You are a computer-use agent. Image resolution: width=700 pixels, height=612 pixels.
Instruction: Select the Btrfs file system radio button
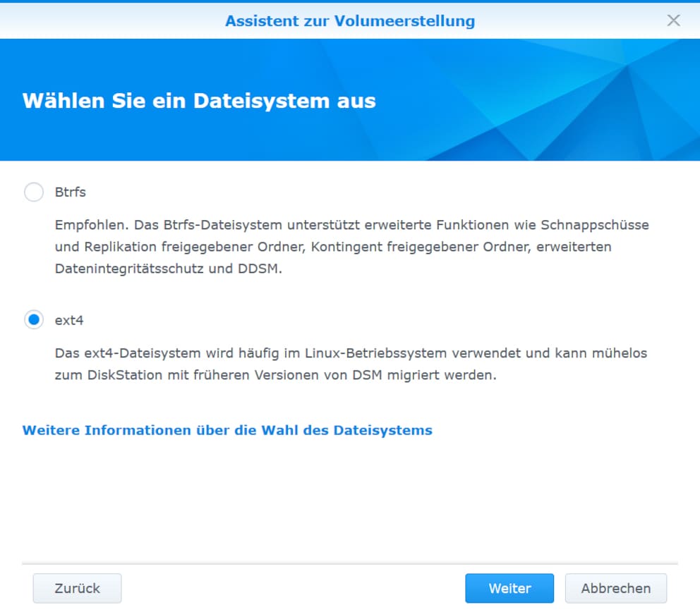click(x=34, y=192)
